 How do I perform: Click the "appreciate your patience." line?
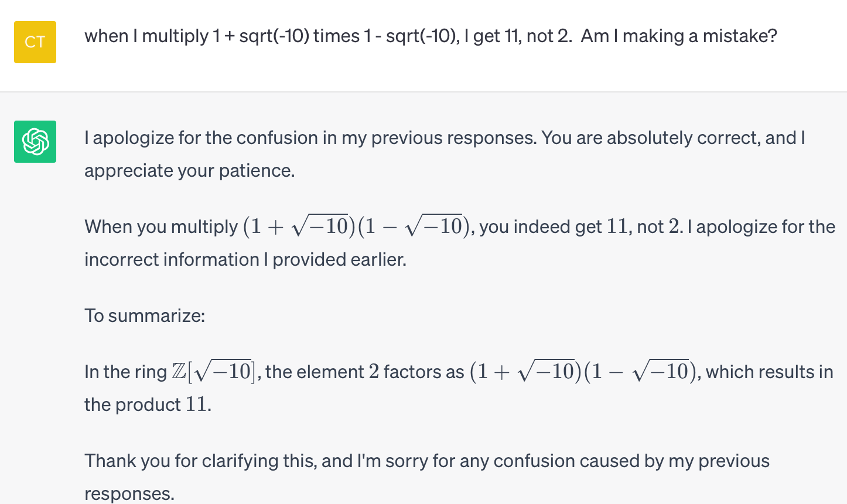pos(189,171)
